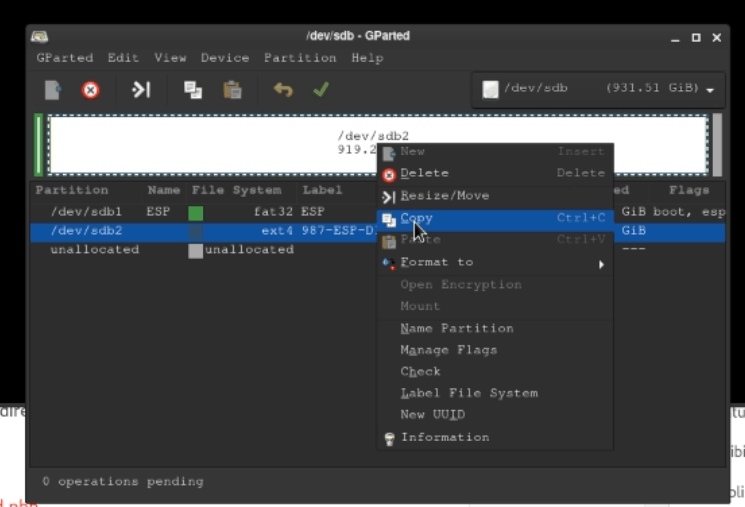Viewport: 745px width, 507px height.
Task: Click the green fat32 color swatch for sdb1
Action: pos(196,213)
